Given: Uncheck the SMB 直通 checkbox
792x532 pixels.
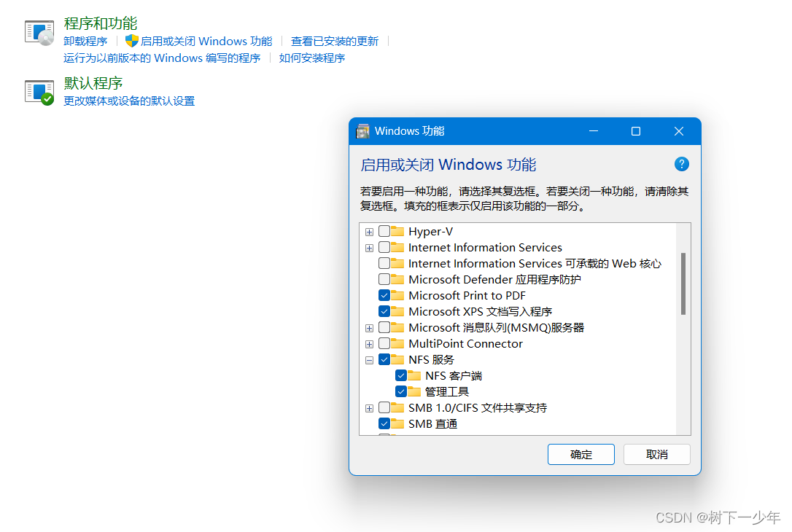Looking at the screenshot, I should [384, 423].
